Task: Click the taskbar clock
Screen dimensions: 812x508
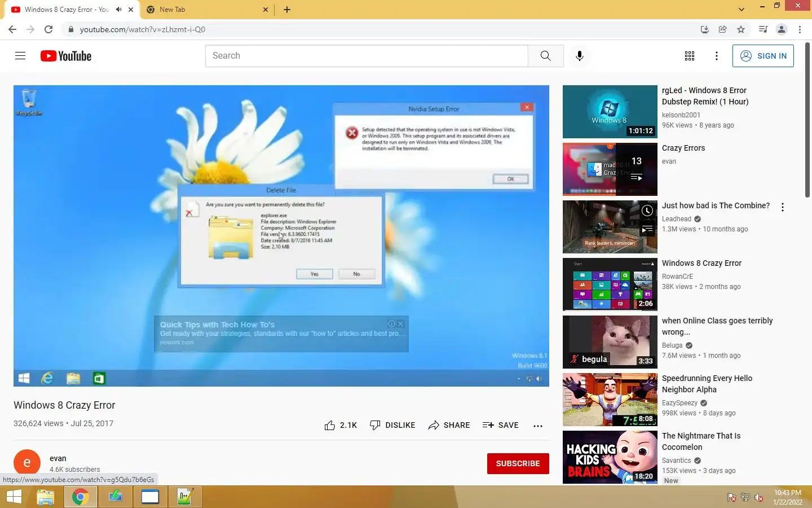Action: point(787,497)
